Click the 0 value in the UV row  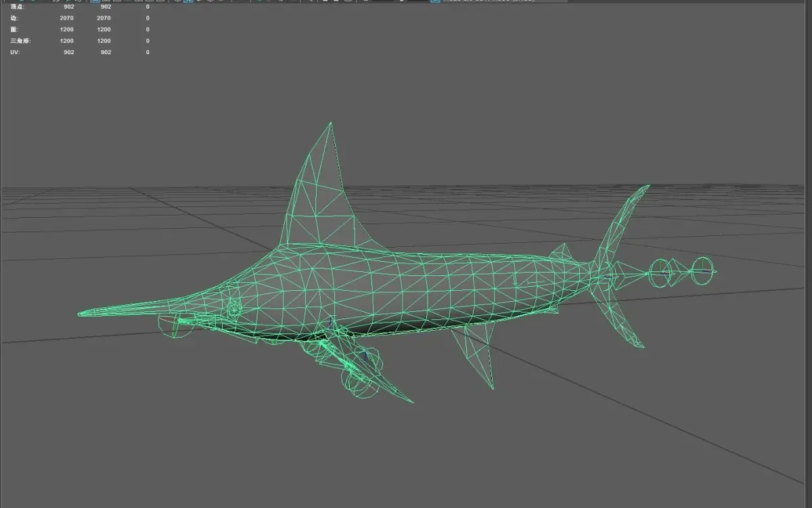[x=148, y=52]
